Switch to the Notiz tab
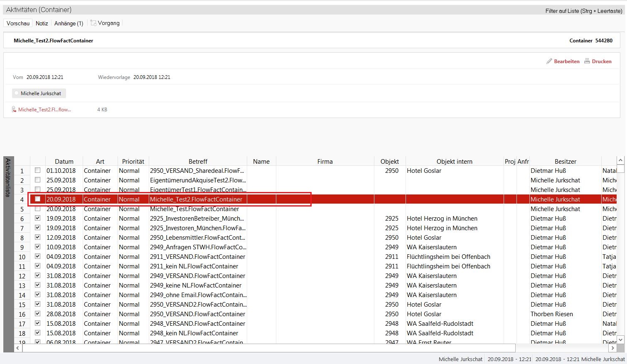This screenshot has height=364, width=627. (42, 23)
